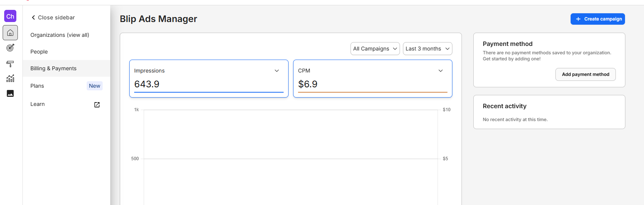Image resolution: width=644 pixels, height=205 pixels.
Task: Open Billing & Payments in sidebar
Action: [x=67, y=68]
